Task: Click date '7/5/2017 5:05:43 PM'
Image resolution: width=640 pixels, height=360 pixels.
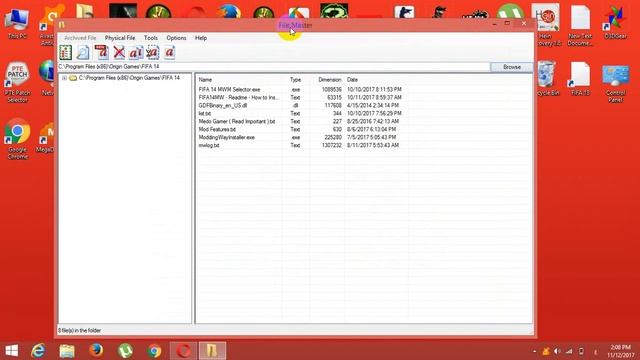Action: [371, 137]
